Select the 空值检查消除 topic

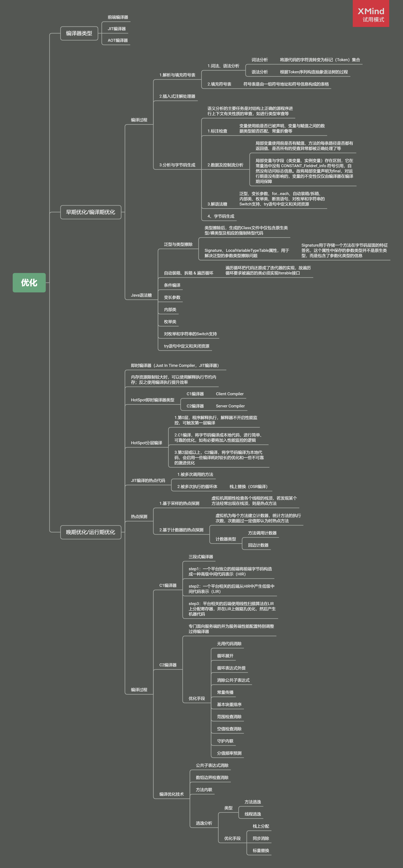pos(229,728)
